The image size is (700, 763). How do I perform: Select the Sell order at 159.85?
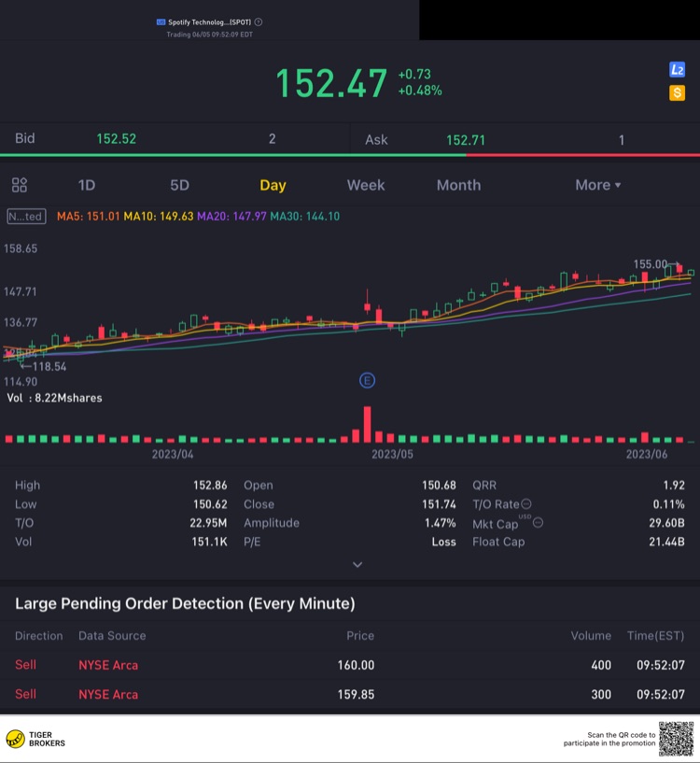[x=350, y=694]
